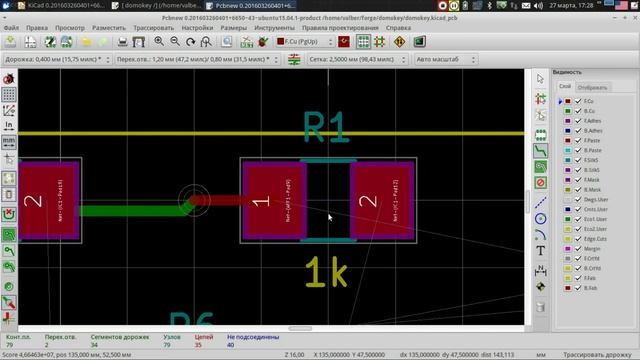The width and height of the screenshot is (640, 360).
Task: Toggle Edge.Cuts layer visibility checkbox
Action: point(578,238)
